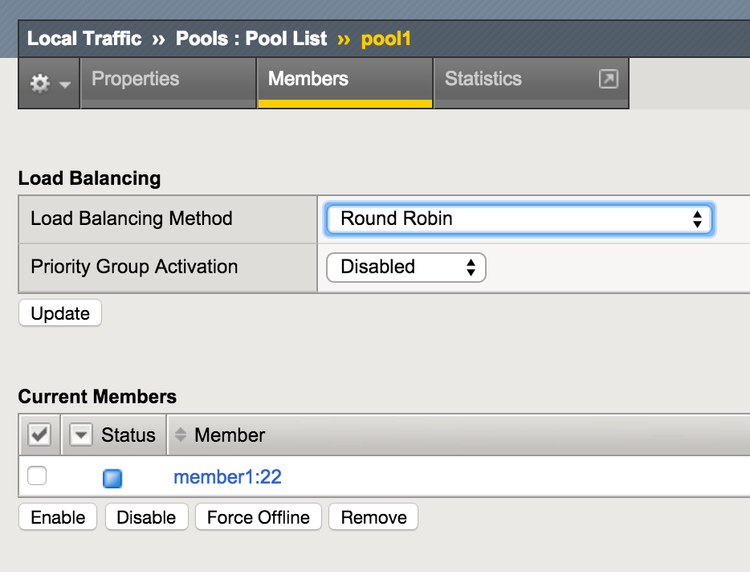Go to Pools : Pool List breadcrumb

[x=251, y=39]
